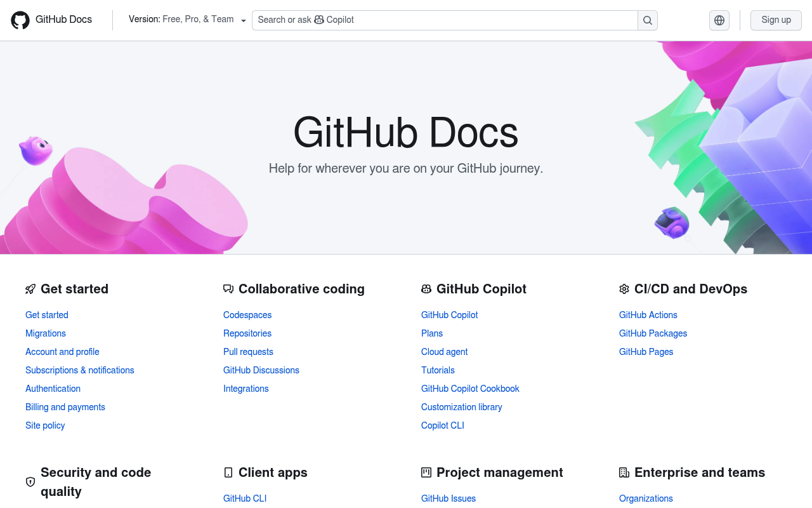This screenshot has width=812, height=508.
Task: Click the Sign up button
Action: 776,20
